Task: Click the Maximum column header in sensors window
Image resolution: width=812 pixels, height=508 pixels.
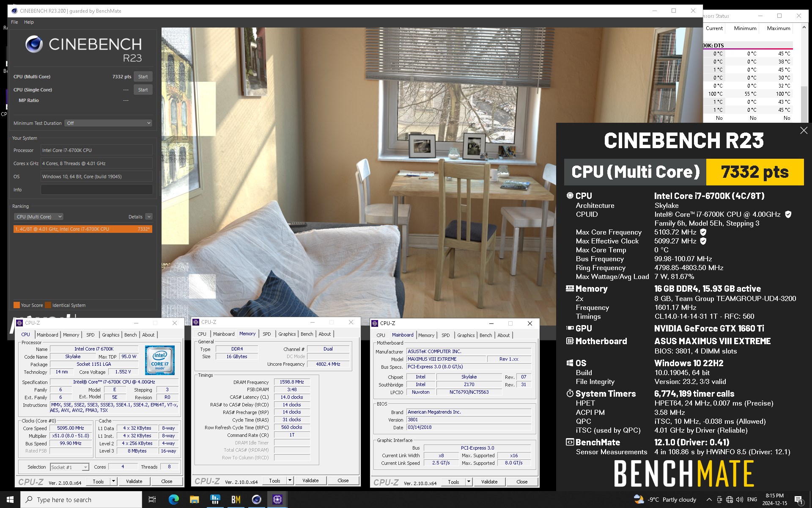Action: coord(778,28)
